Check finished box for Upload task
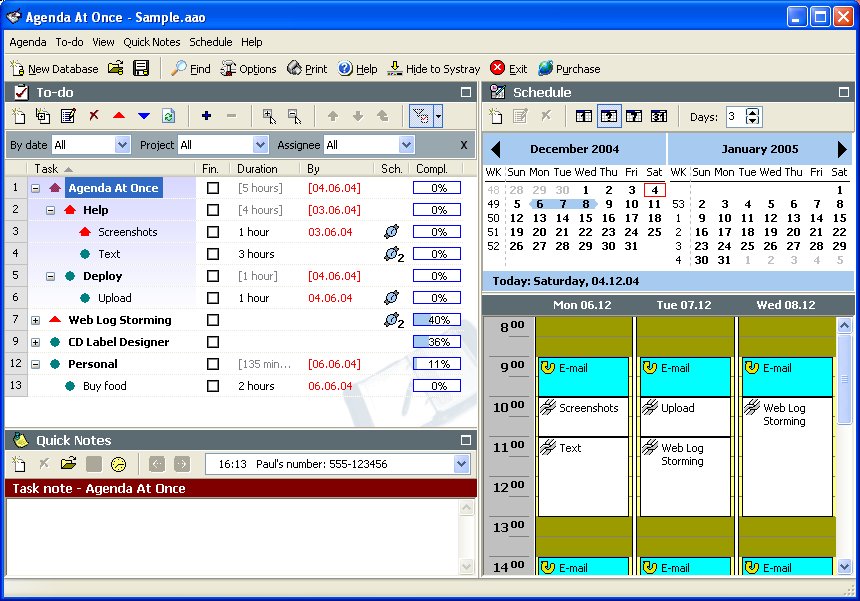860x601 pixels. (213, 298)
